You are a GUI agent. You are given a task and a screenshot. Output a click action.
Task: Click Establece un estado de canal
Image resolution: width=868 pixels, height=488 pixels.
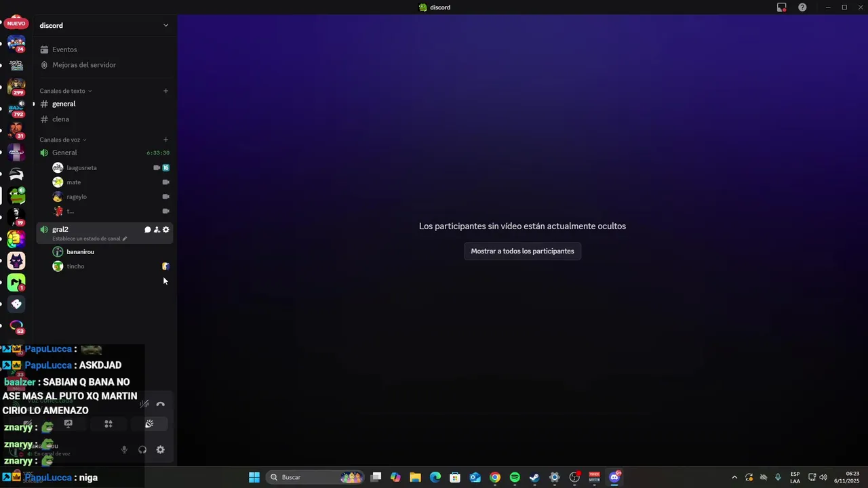[x=90, y=239]
